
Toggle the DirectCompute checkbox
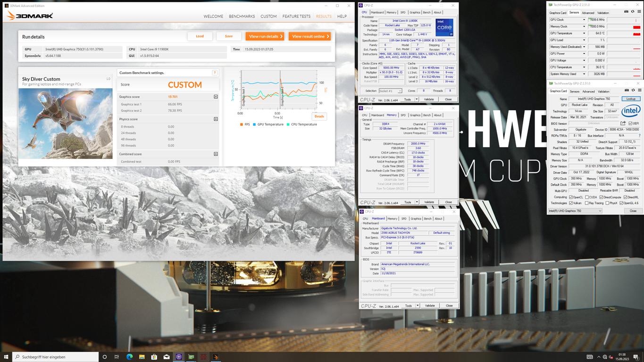click(602, 197)
